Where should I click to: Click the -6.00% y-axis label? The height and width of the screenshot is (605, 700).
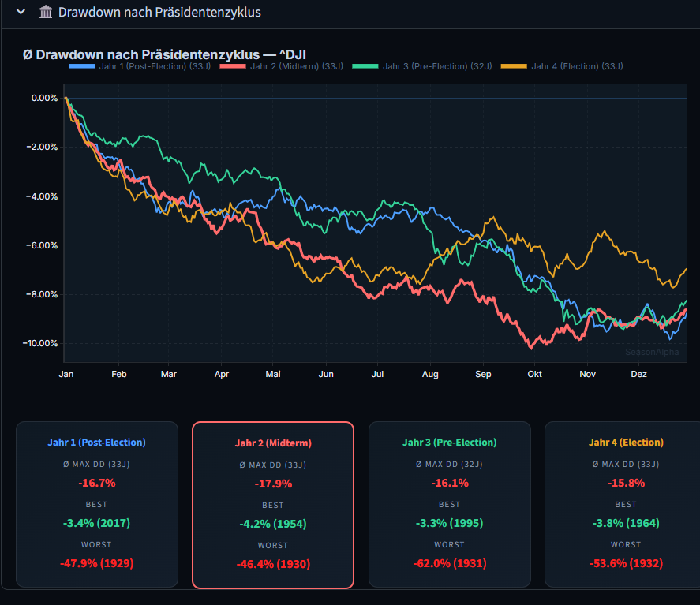(x=42, y=245)
